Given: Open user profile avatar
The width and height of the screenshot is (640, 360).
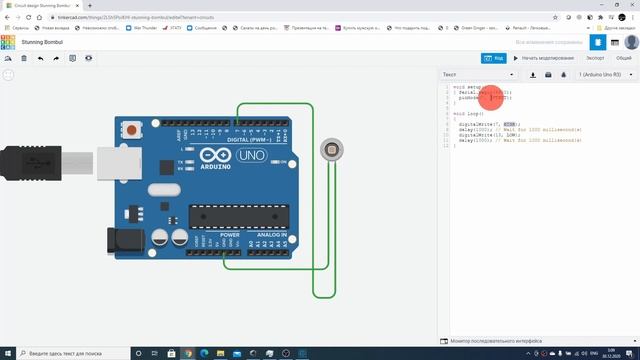Looking at the screenshot, I should 631,42.
